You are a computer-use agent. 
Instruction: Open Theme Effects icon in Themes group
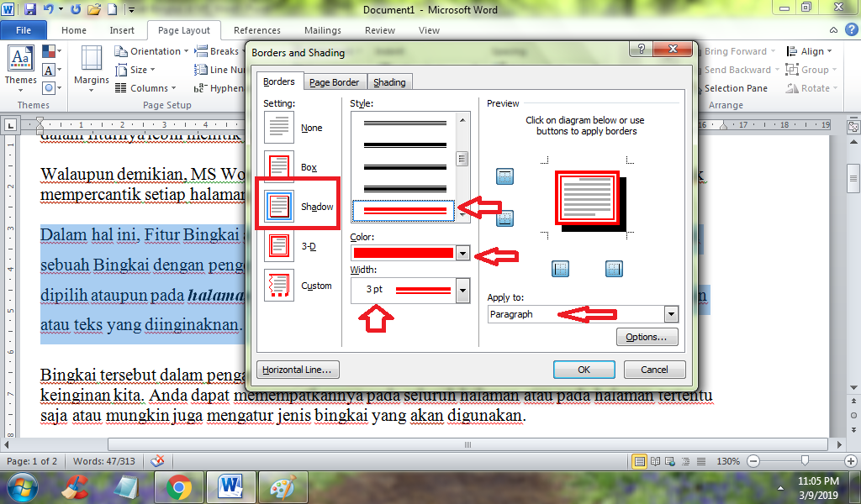click(51, 87)
